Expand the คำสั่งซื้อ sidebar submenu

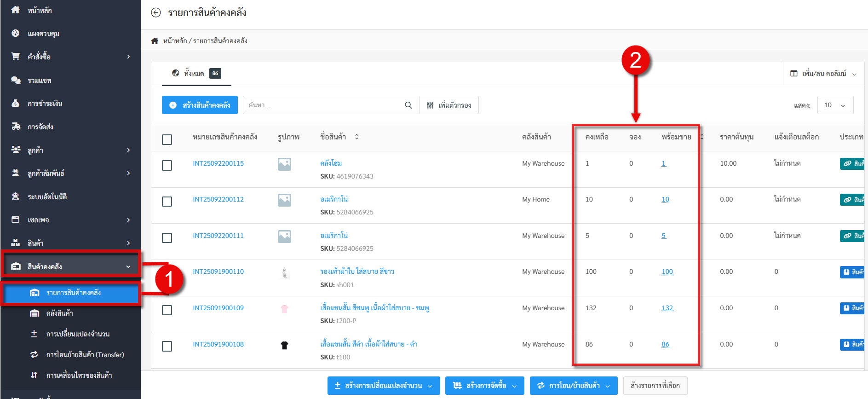tap(128, 57)
